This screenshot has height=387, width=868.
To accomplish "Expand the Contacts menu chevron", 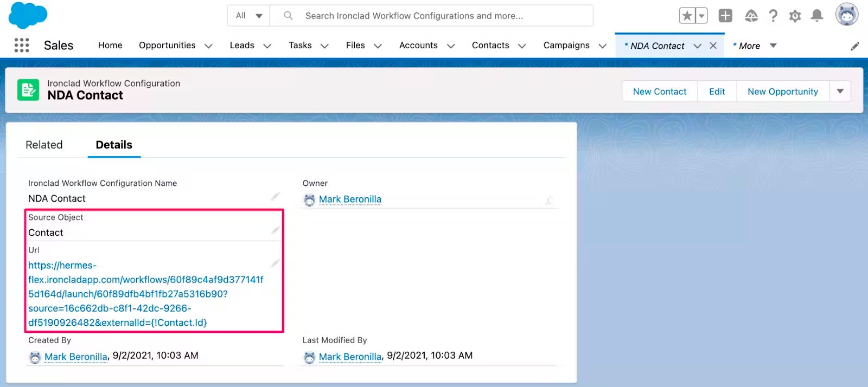I will pos(522,46).
